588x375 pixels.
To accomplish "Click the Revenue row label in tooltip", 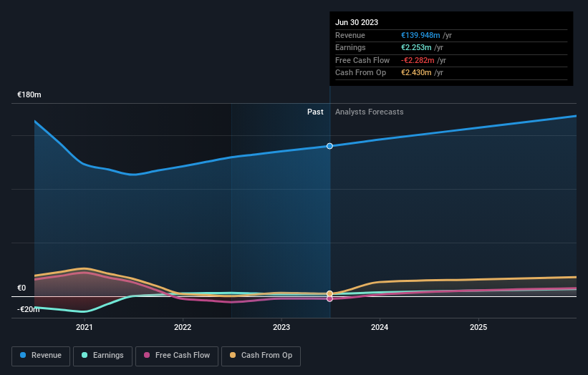I will [350, 35].
